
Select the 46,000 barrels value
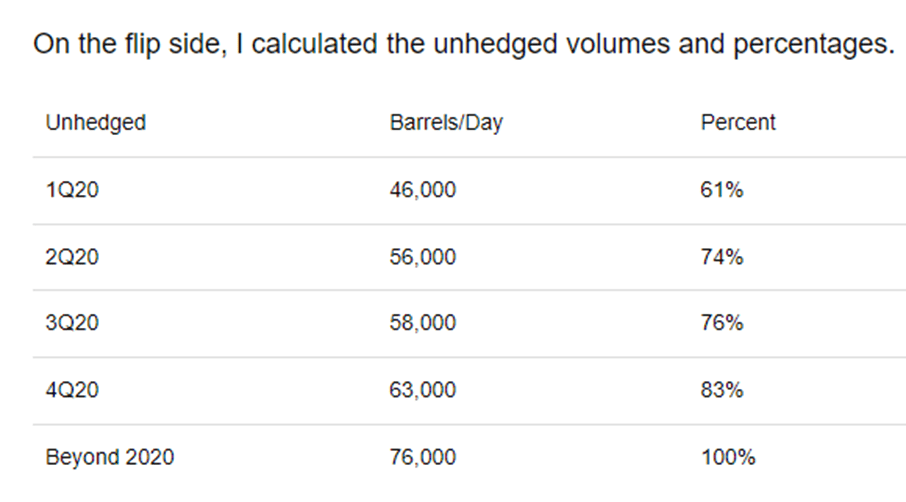(422, 190)
